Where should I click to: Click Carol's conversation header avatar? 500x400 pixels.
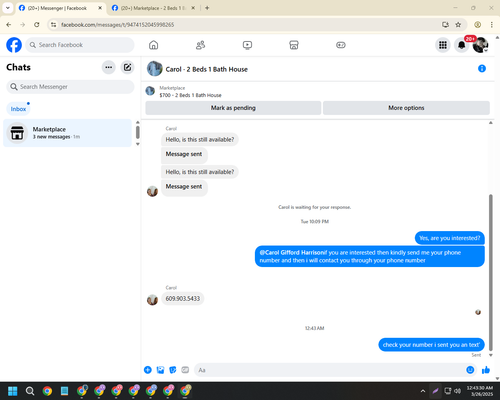(155, 69)
